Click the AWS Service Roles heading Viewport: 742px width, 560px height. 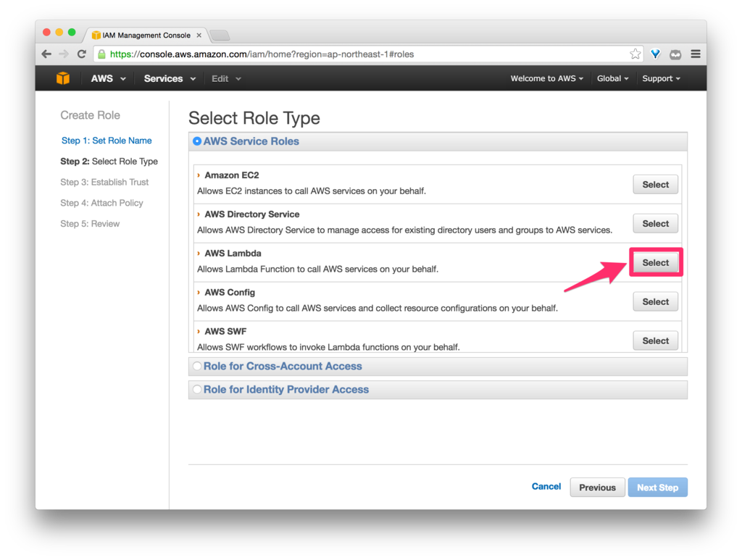[x=251, y=141]
